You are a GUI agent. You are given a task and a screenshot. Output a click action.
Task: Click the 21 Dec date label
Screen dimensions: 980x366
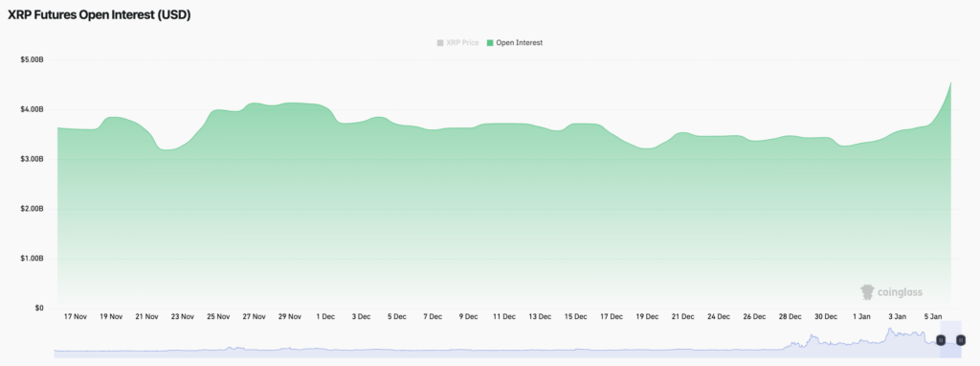[683, 316]
